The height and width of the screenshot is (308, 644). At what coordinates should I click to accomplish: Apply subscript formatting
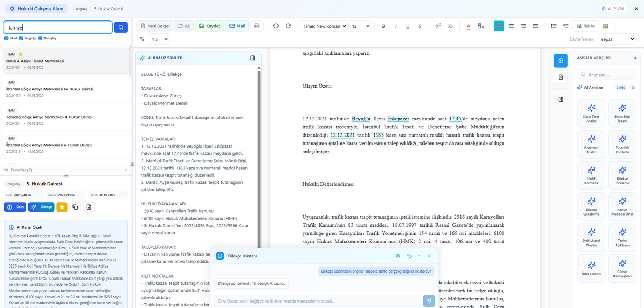pyautogui.click(x=451, y=26)
